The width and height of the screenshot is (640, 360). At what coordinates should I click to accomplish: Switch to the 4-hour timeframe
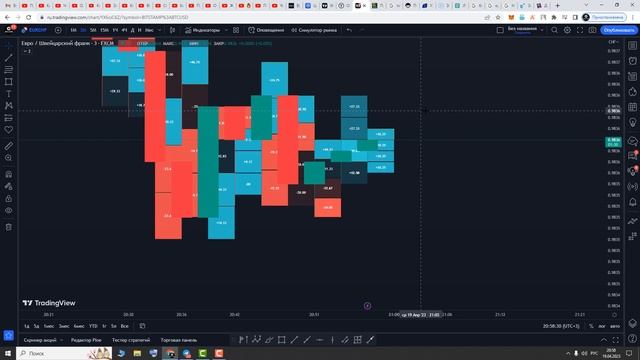124,30
